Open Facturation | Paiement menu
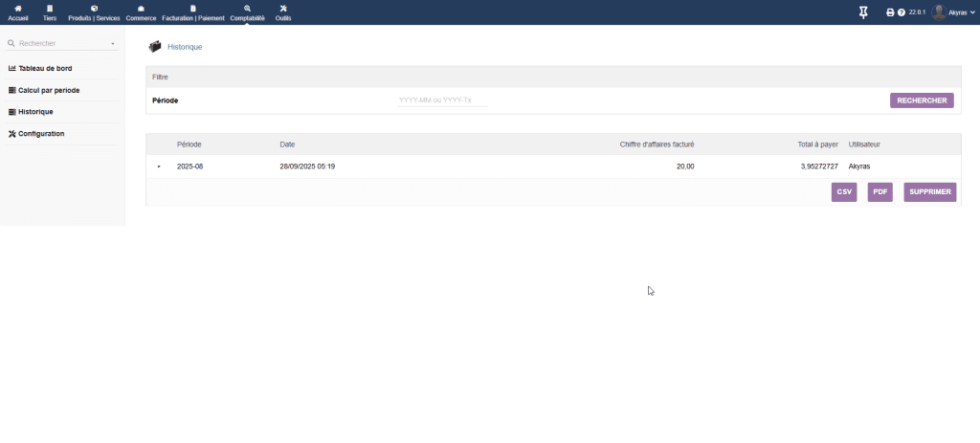 [192, 12]
